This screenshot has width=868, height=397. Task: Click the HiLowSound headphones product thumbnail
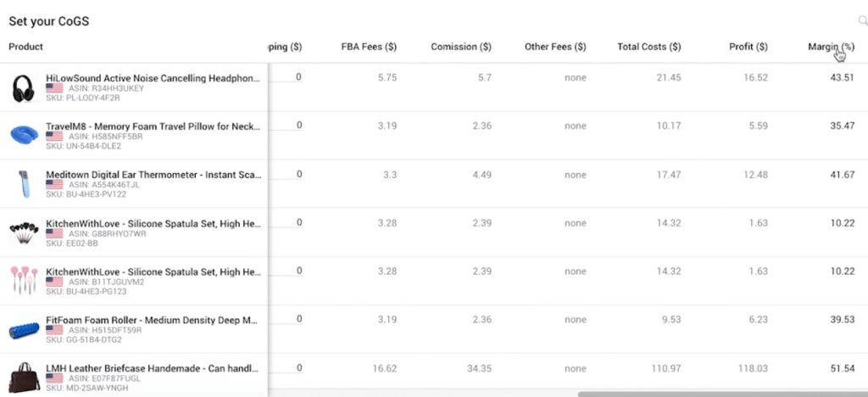coord(24,88)
